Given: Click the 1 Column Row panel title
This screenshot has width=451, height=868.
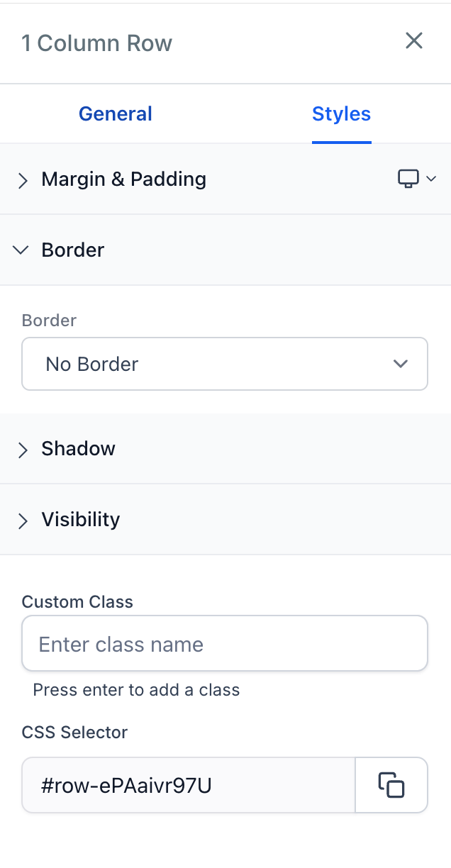Looking at the screenshot, I should point(97,43).
